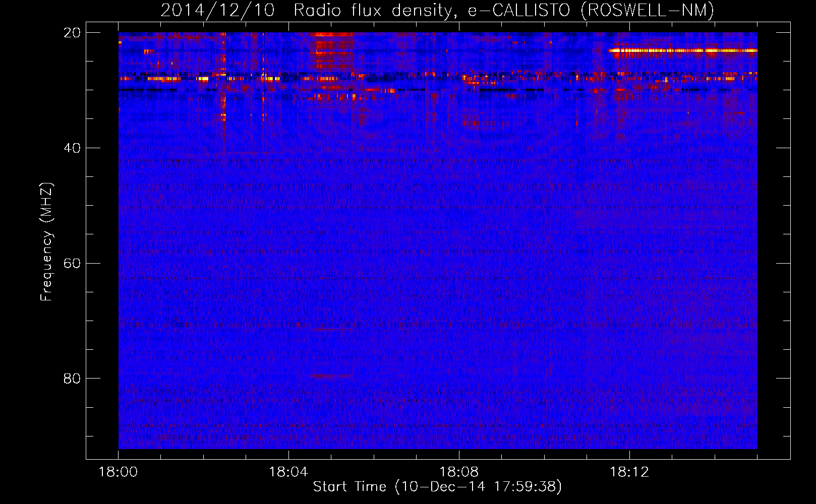The height and width of the screenshot is (504, 816).
Task: Click the '18:04' time tick label
Action: click(x=288, y=472)
